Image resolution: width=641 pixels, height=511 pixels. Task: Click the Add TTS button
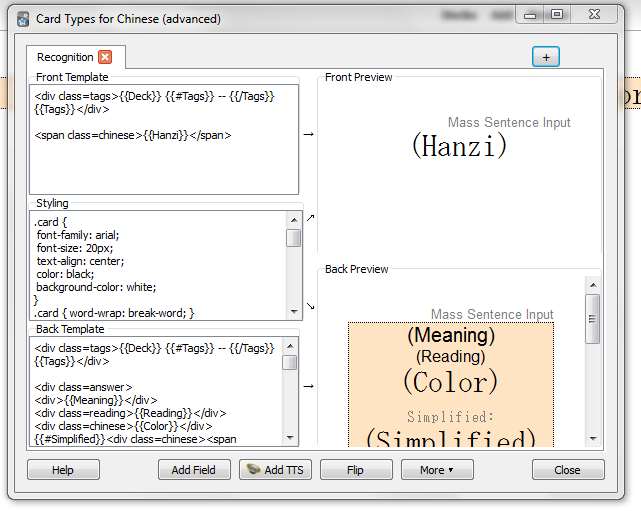click(x=275, y=470)
